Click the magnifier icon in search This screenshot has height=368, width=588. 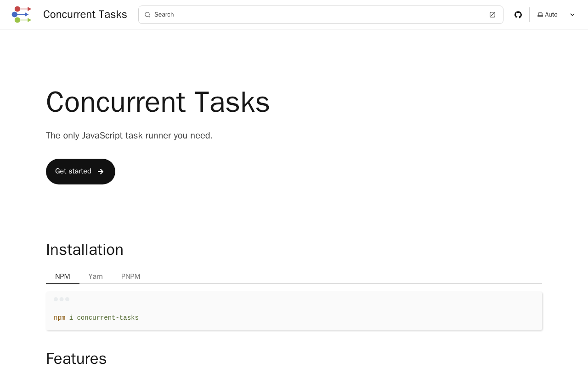click(x=147, y=15)
